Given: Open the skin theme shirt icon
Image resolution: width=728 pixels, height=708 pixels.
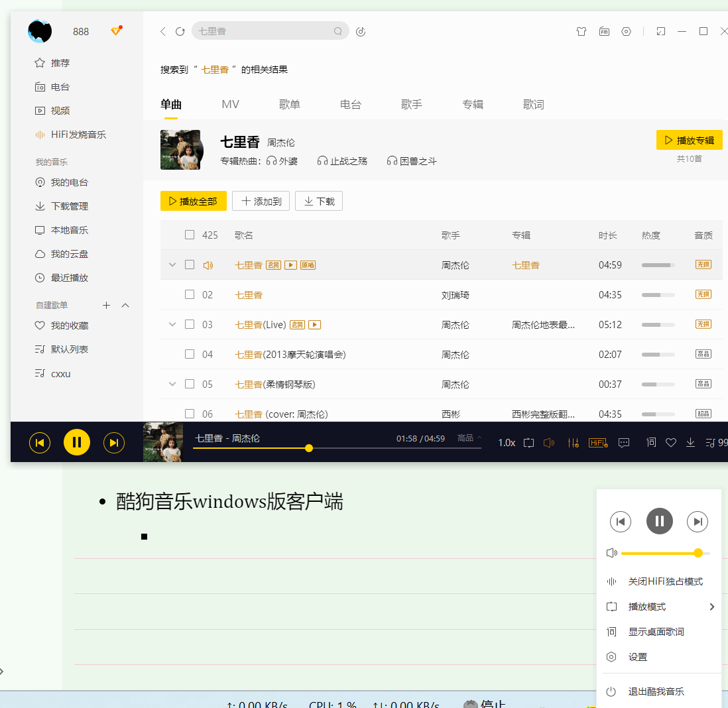Looking at the screenshot, I should pos(581,32).
